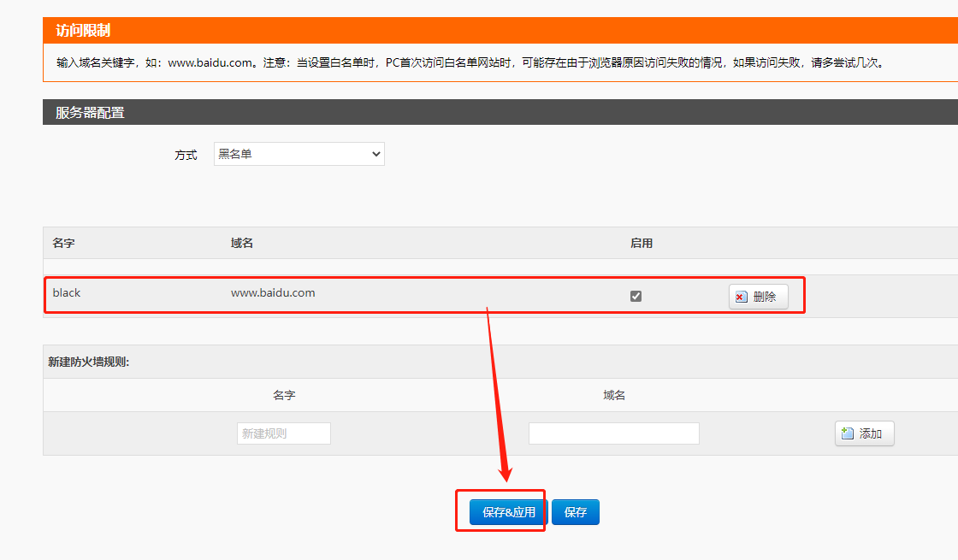Open the 方式 dropdown showing 黑名单
The width and height of the screenshot is (958, 560).
click(x=299, y=154)
